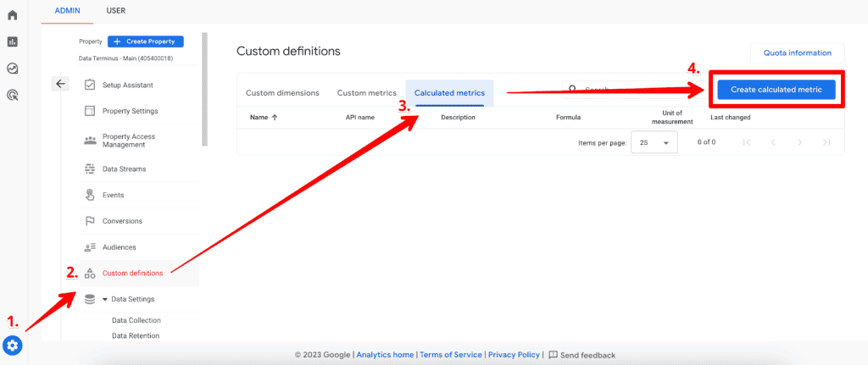Open the Reports bar chart icon
Screen dimensions: 868x365
[x=12, y=41]
